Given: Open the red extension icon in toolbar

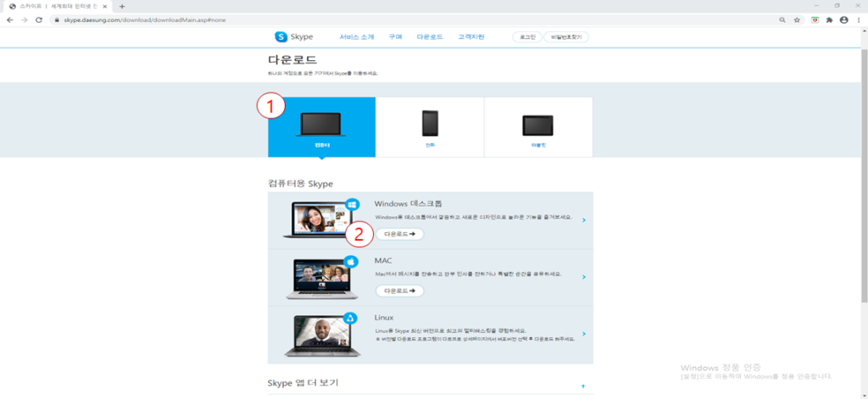Looking at the screenshot, I should [x=815, y=20].
